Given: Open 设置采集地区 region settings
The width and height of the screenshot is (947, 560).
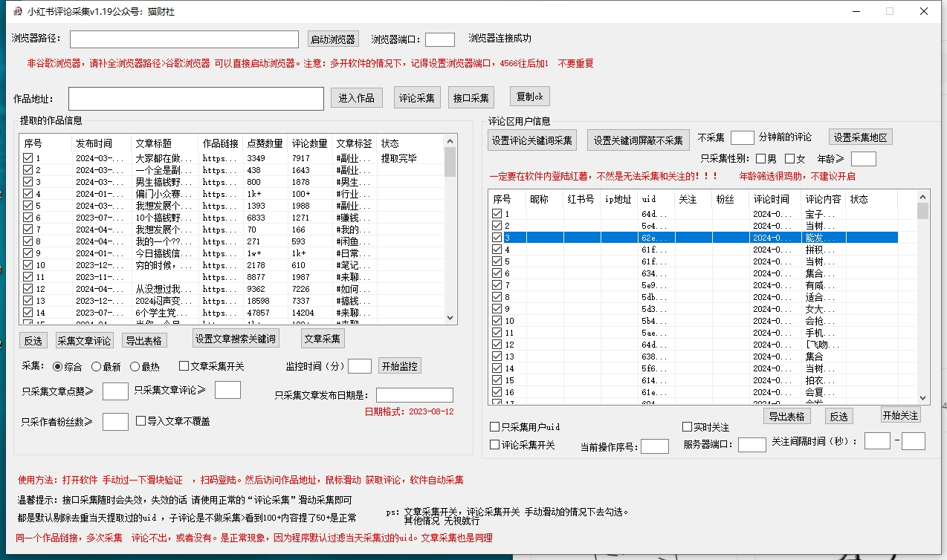Looking at the screenshot, I should tap(860, 137).
